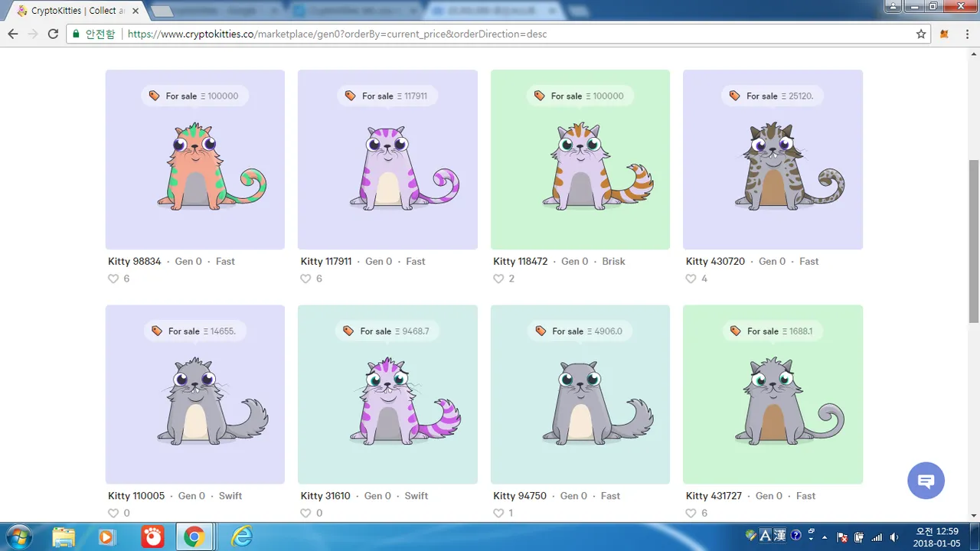Click the For sale 4906.0 price tag

pos(580,331)
